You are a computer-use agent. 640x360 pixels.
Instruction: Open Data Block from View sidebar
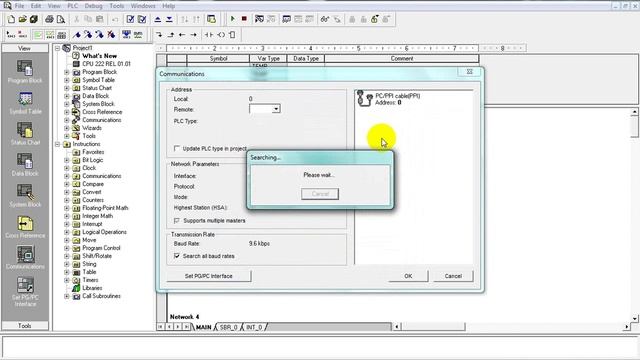coord(25,165)
